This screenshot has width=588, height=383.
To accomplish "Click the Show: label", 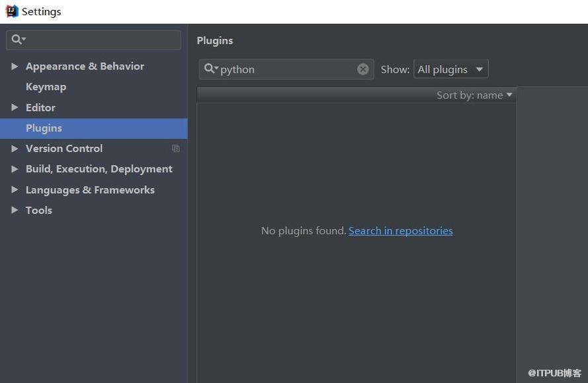I will click(x=396, y=69).
